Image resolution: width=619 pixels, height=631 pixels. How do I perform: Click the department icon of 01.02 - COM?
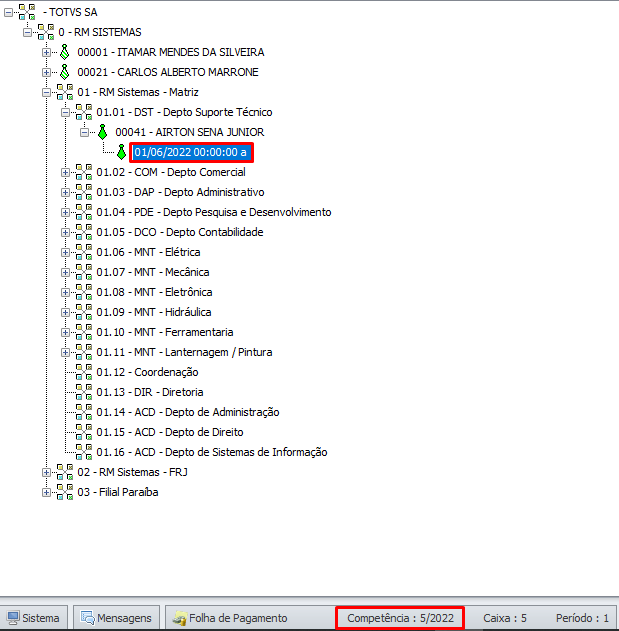(84, 172)
